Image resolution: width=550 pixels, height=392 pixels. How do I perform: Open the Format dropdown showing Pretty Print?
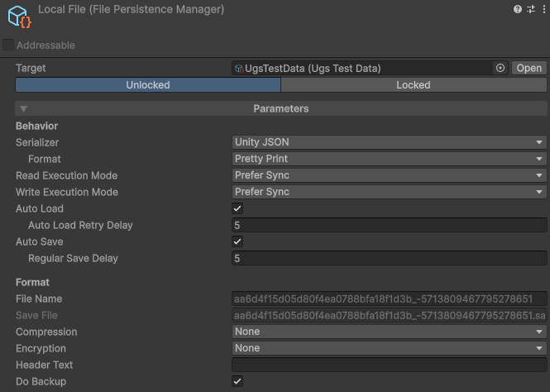pyautogui.click(x=389, y=159)
